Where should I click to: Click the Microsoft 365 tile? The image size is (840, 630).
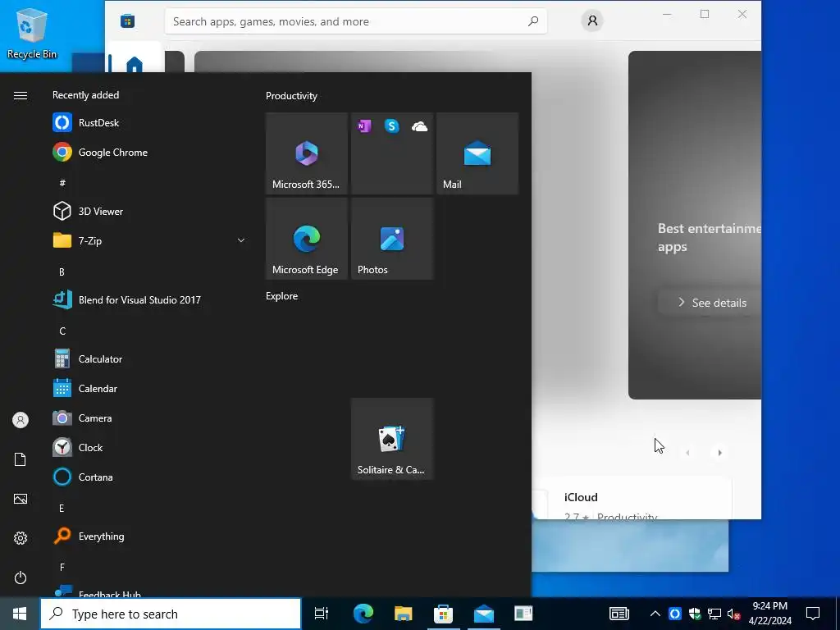[307, 153]
